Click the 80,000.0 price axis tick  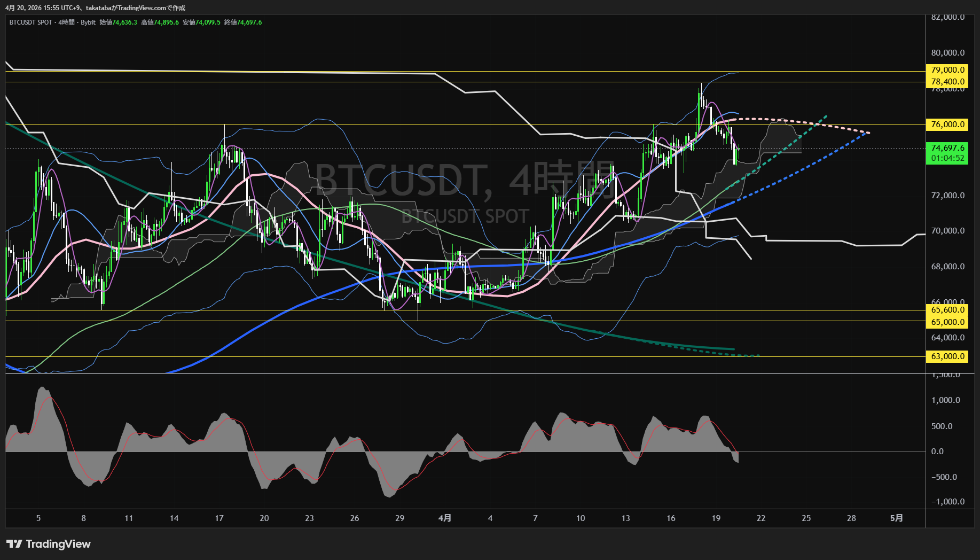(947, 53)
